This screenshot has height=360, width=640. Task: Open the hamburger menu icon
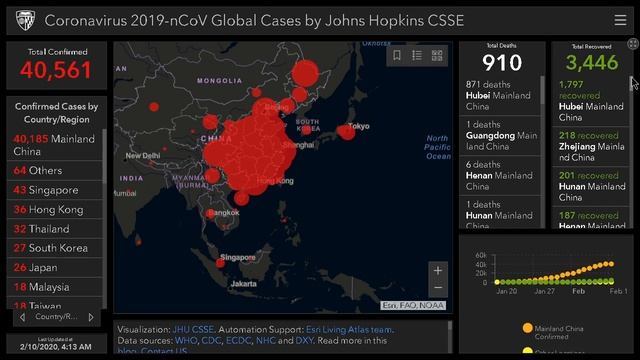point(620,20)
